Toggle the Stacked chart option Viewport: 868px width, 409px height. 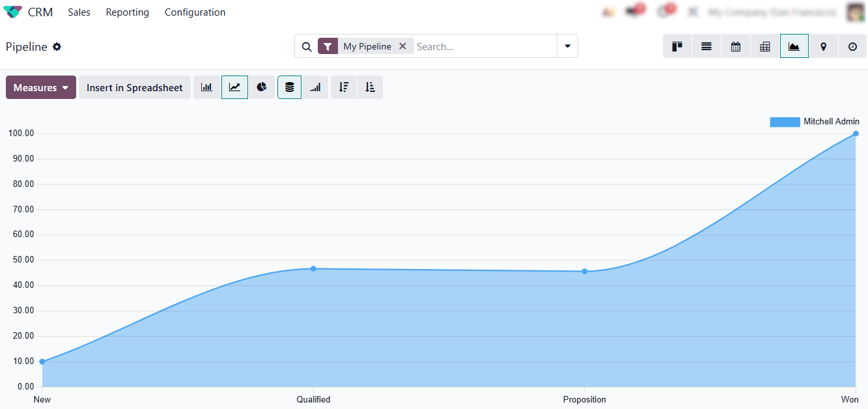pos(289,87)
